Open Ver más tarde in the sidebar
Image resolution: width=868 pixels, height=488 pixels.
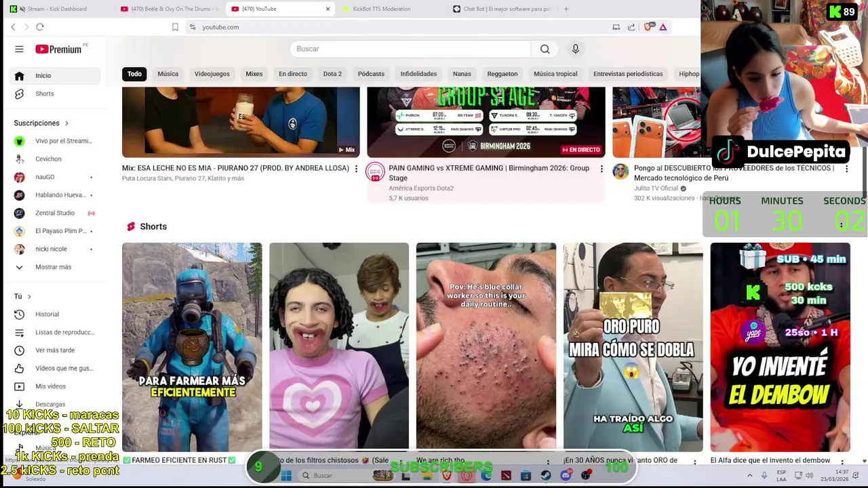pyautogui.click(x=54, y=350)
